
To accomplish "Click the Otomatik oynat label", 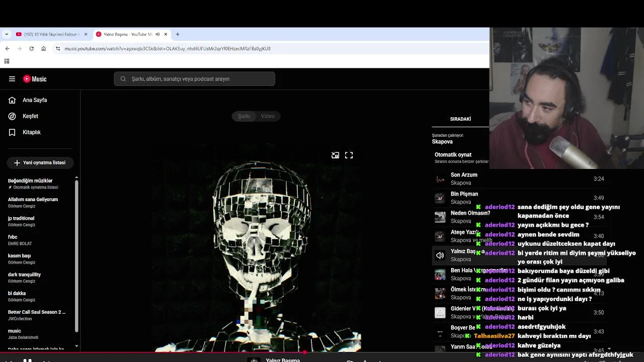I will pos(453,155).
